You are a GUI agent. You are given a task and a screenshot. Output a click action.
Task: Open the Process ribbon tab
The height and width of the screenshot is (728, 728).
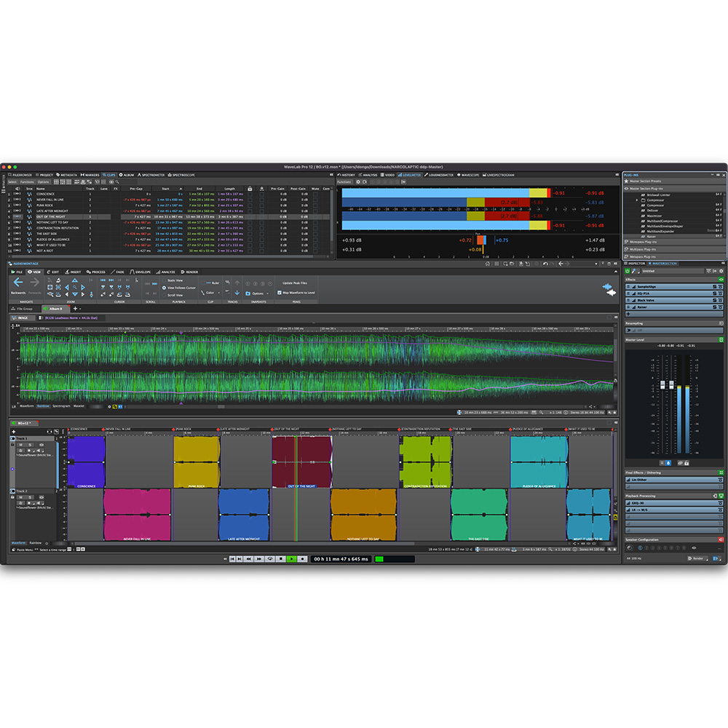tap(95, 272)
